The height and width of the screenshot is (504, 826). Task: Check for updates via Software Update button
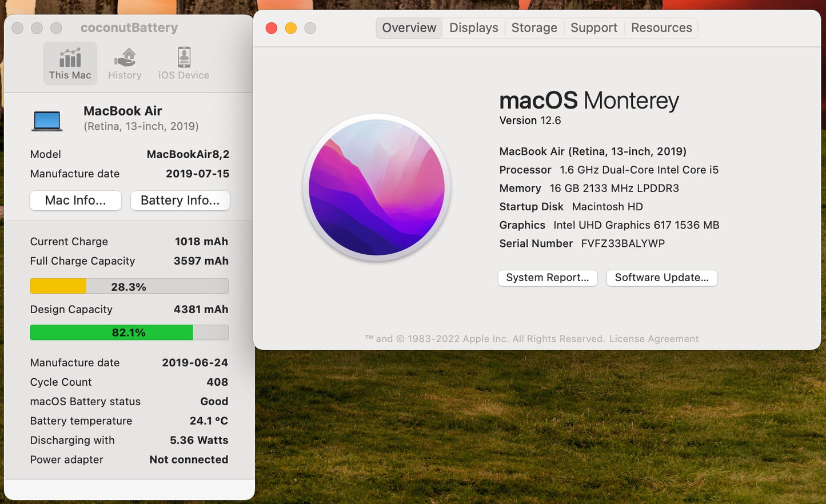click(x=661, y=278)
